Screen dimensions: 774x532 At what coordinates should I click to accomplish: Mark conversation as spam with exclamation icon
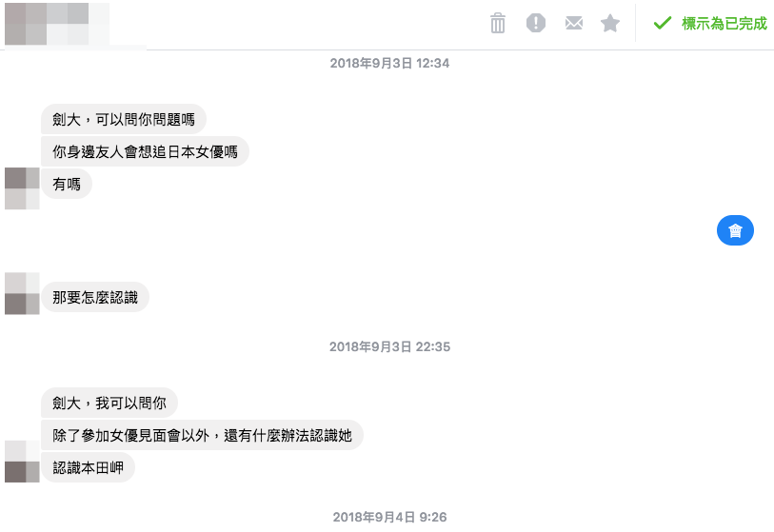(x=536, y=23)
